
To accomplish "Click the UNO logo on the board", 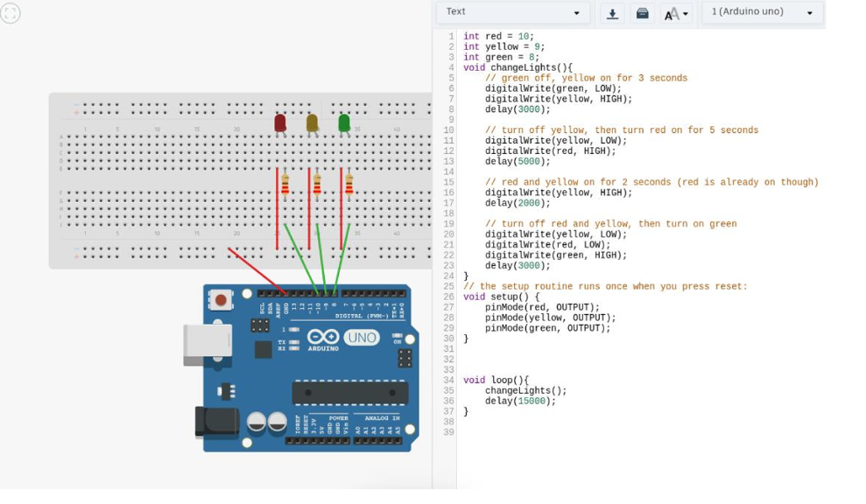I will coord(362,337).
